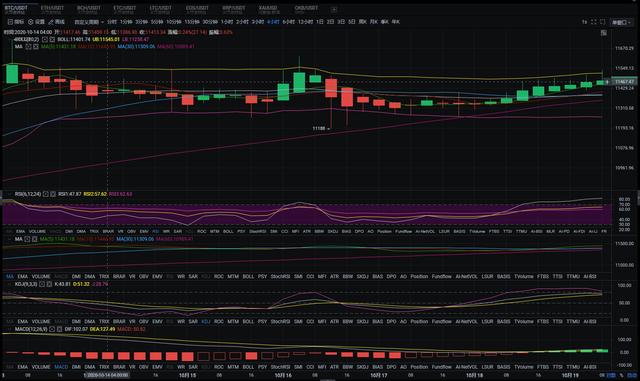
Task: Collapse the KDJ panel with its chevron
Action: click(9, 284)
